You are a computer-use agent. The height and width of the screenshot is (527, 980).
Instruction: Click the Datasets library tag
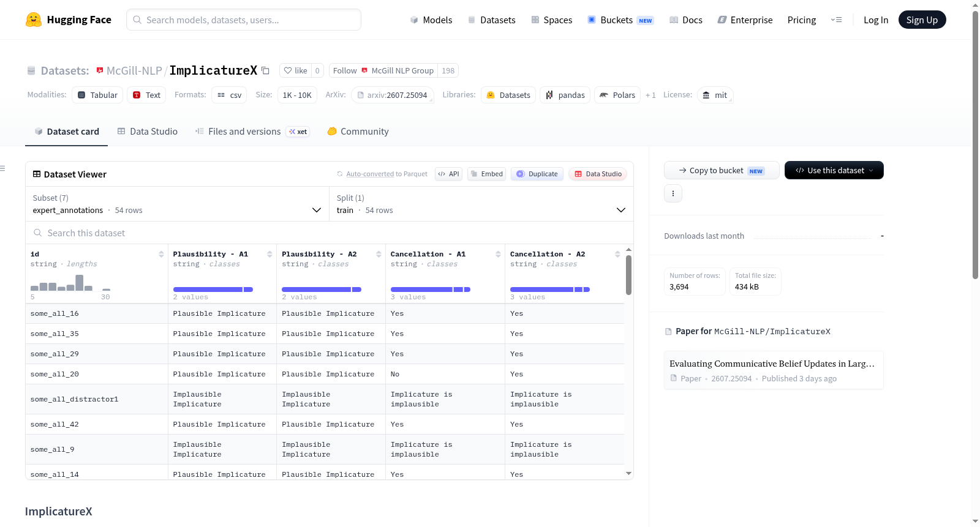(x=508, y=95)
